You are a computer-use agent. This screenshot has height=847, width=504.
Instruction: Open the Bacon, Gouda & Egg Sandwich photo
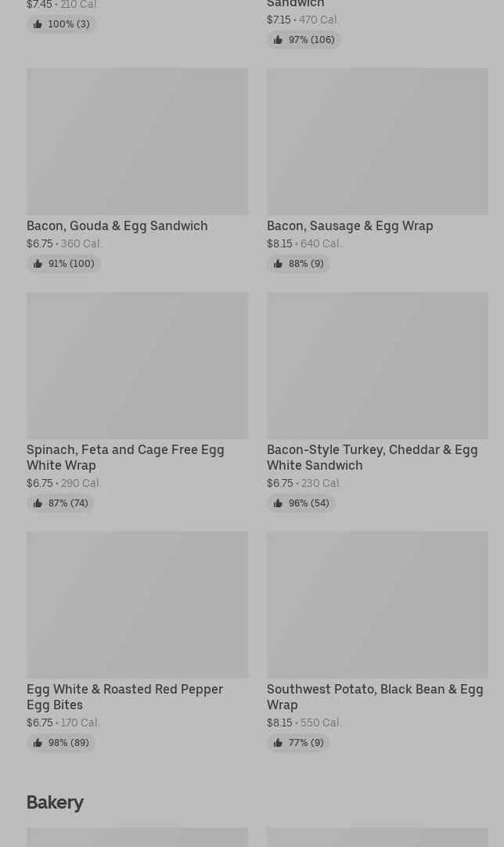coord(137,141)
